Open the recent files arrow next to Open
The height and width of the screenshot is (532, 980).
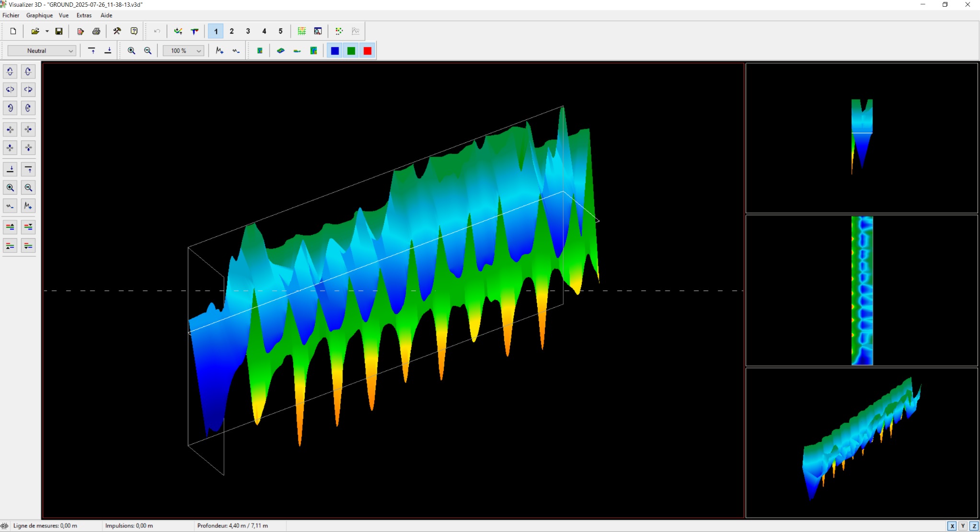[x=47, y=31]
